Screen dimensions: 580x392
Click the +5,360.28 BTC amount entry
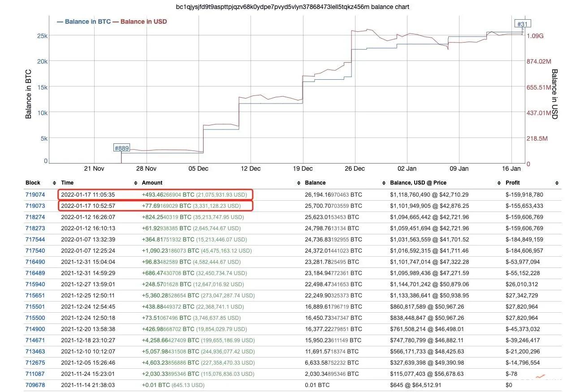click(x=198, y=295)
